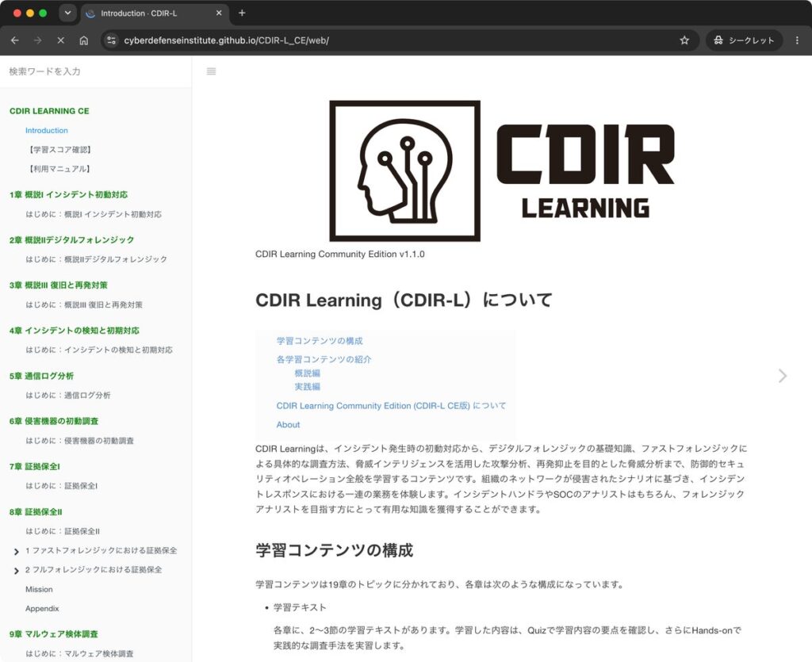Click 4章 インシデントの検知と初期対応 heading

coord(74,331)
